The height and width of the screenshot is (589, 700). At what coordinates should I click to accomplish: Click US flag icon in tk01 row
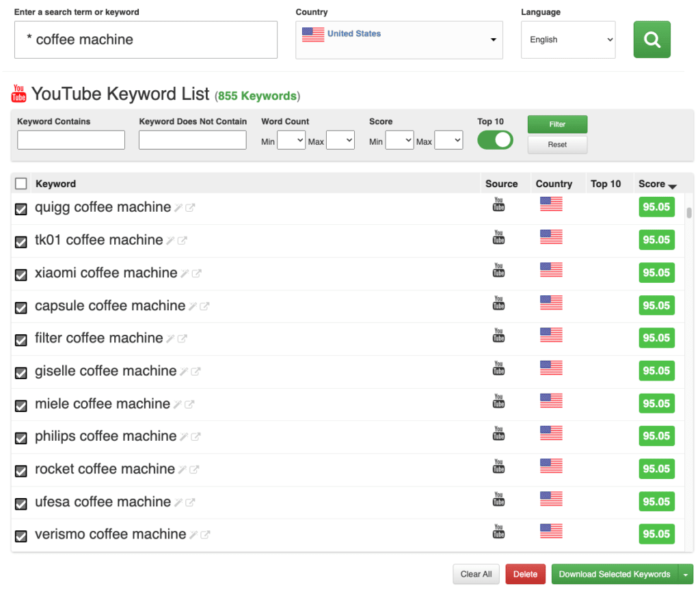551,237
